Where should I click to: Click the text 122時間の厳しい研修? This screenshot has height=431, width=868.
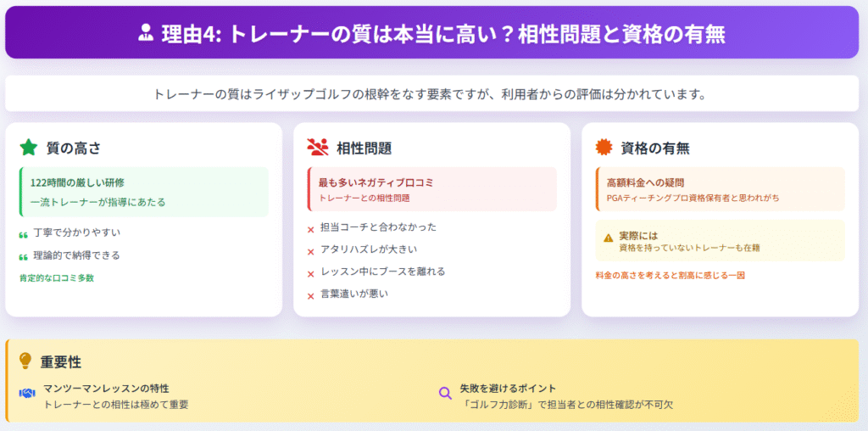[x=77, y=182]
